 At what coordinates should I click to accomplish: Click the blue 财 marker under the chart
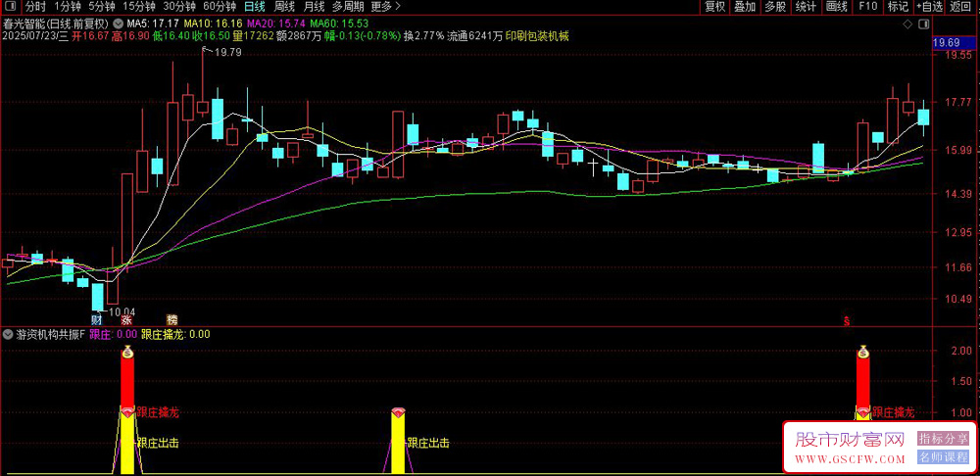coord(97,320)
